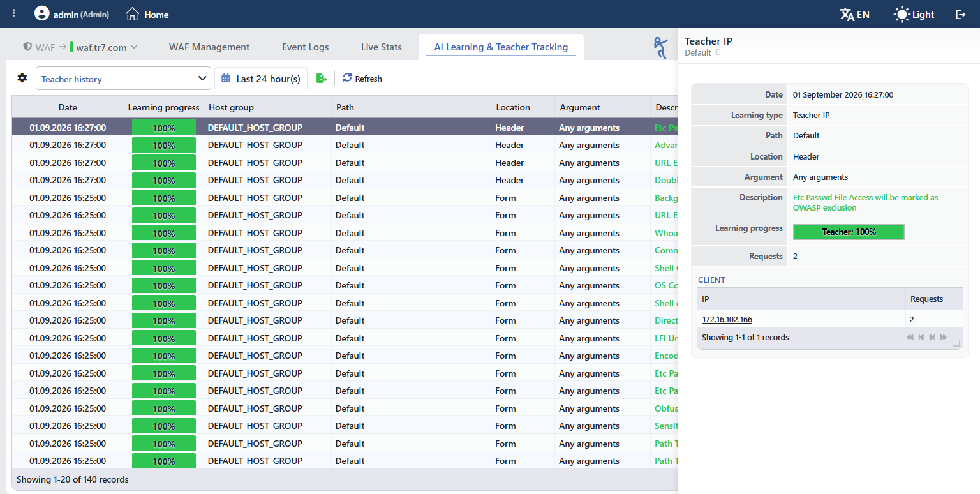Click the resize handle of the Client table
This screenshot has width=980, height=494.
pyautogui.click(x=956, y=343)
